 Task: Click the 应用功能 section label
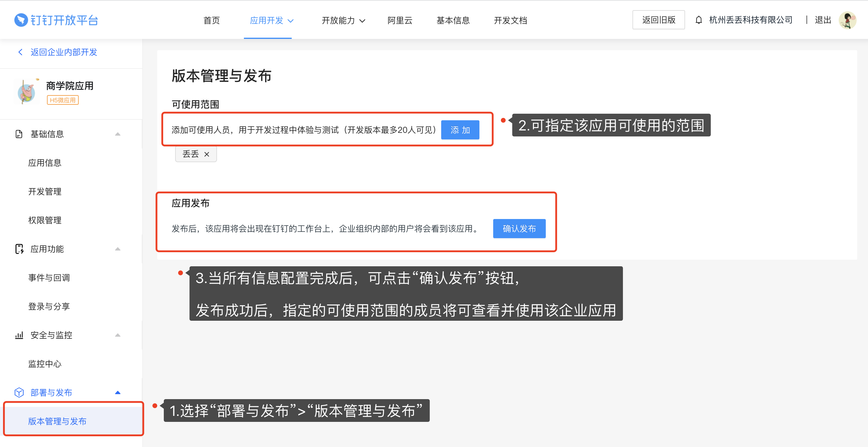pyautogui.click(x=47, y=249)
